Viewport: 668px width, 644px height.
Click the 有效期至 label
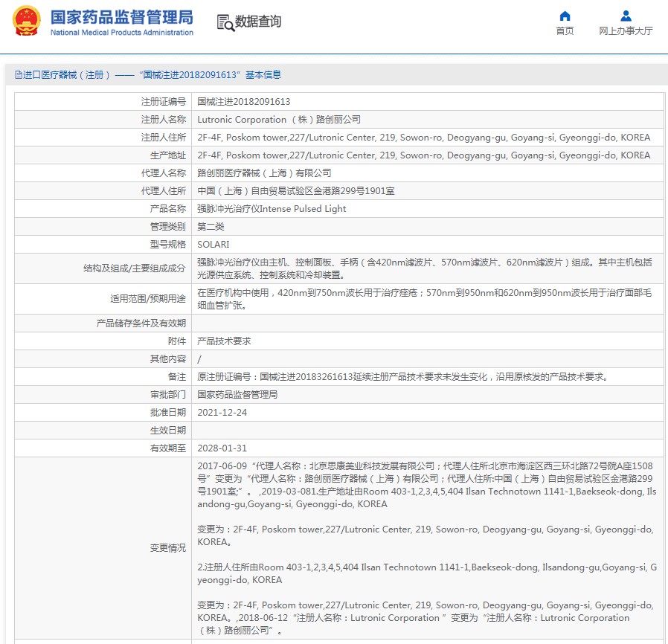coord(168,449)
